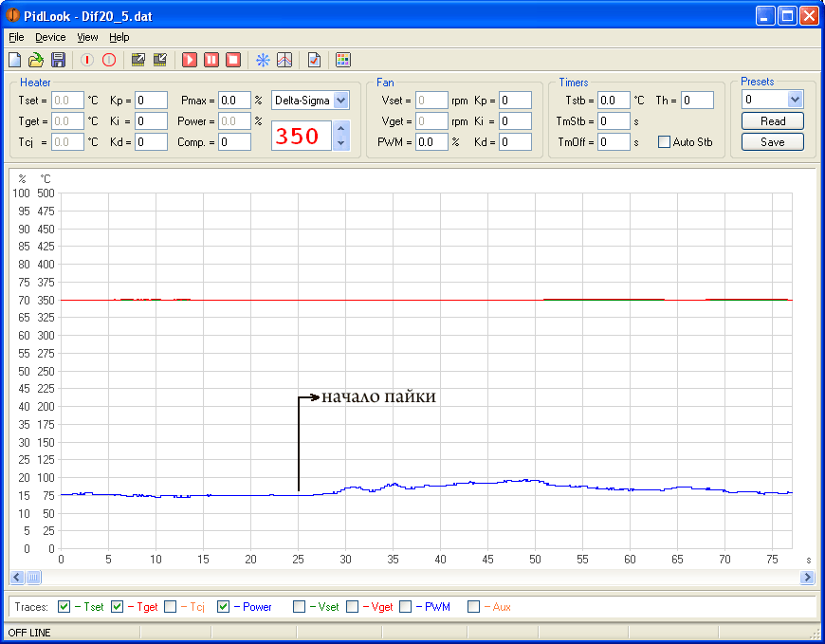Screen dimensions: 825x644
Task: Enable the Tcj trace checkbox
Action: click(170, 607)
